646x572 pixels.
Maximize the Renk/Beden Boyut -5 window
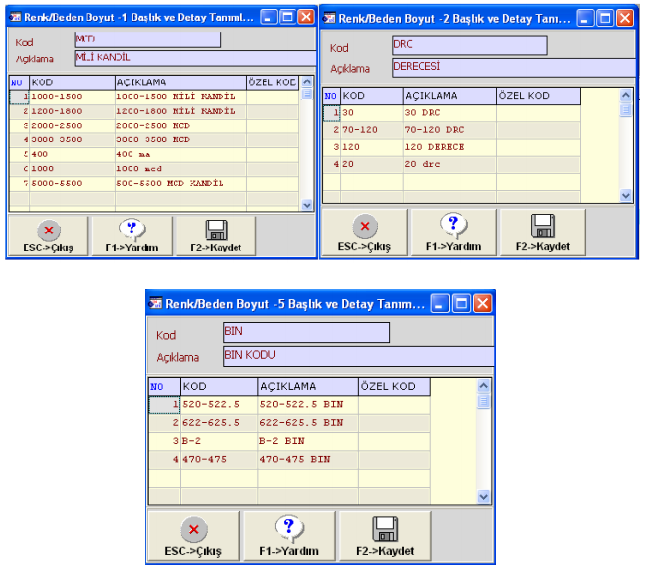pyautogui.click(x=461, y=303)
